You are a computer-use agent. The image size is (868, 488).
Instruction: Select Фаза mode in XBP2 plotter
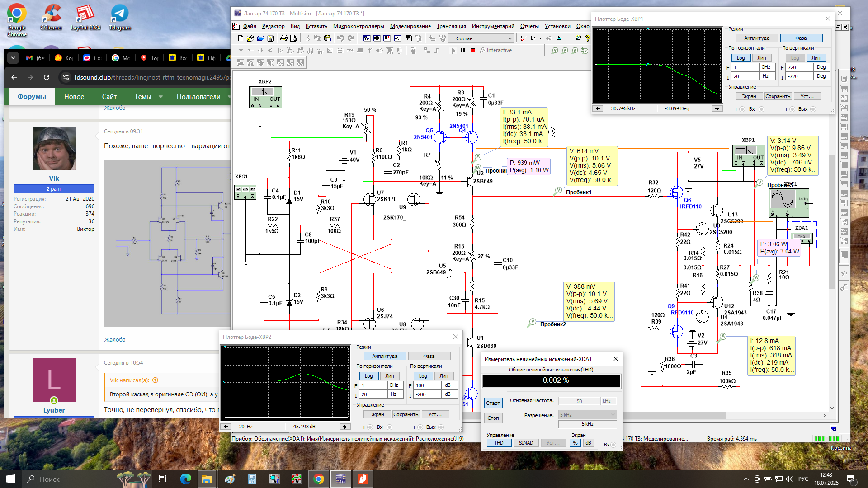coord(429,357)
